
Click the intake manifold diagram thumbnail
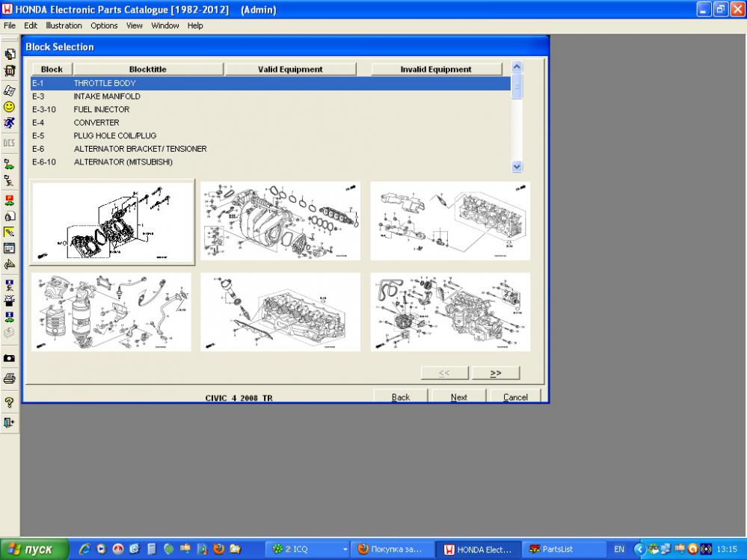280,221
